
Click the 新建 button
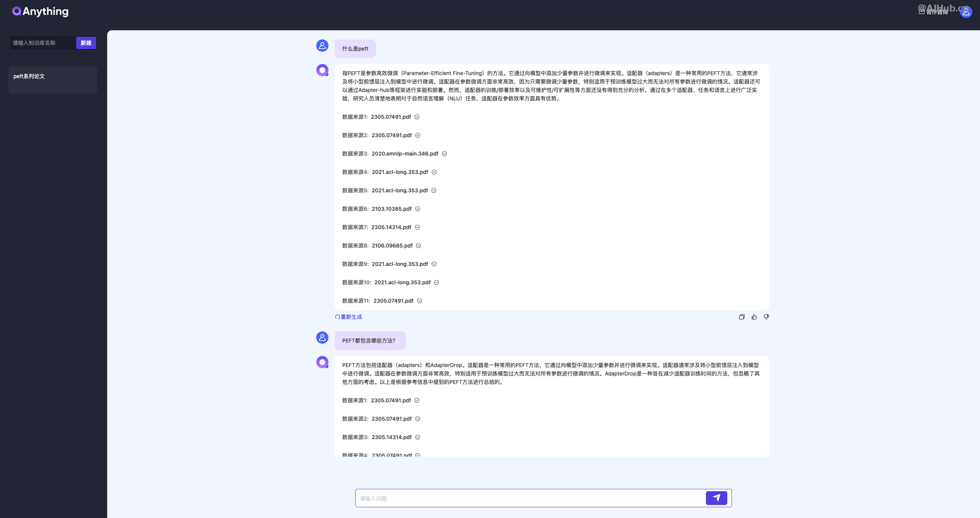click(x=86, y=43)
